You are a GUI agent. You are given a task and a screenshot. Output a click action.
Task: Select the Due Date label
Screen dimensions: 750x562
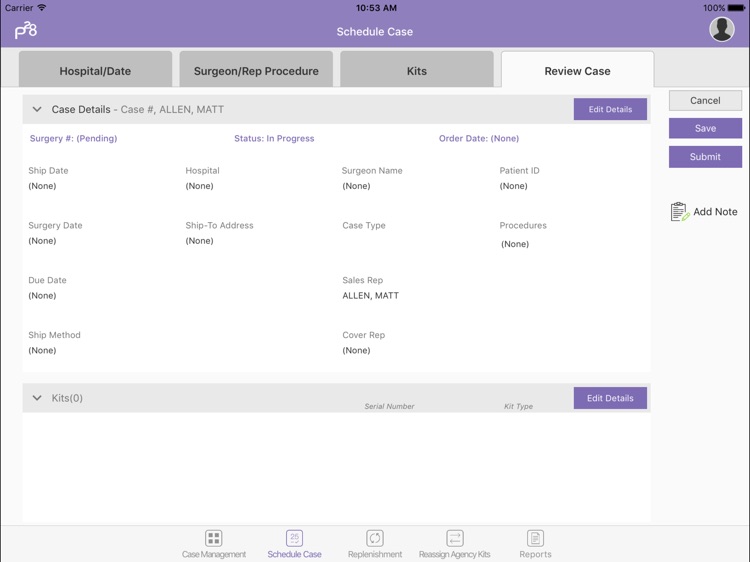click(x=47, y=280)
